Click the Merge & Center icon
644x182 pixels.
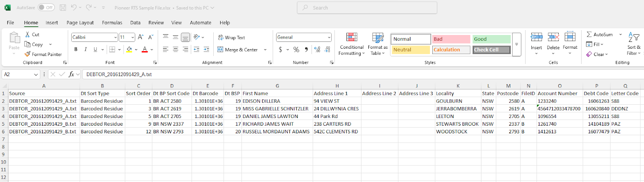[221, 50]
